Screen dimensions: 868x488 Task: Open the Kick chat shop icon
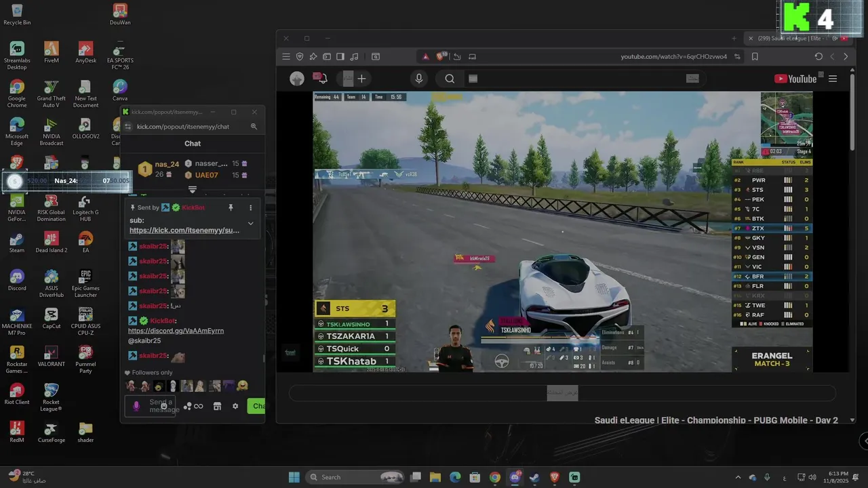pyautogui.click(x=217, y=406)
